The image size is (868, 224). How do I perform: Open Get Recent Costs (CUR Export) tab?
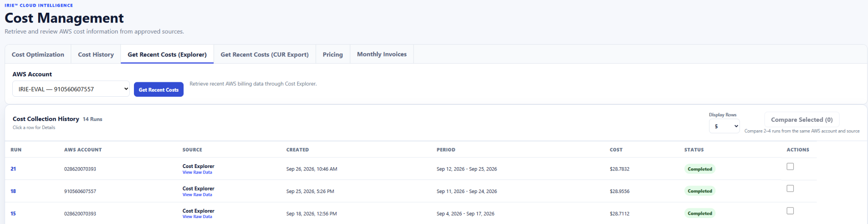click(x=264, y=54)
